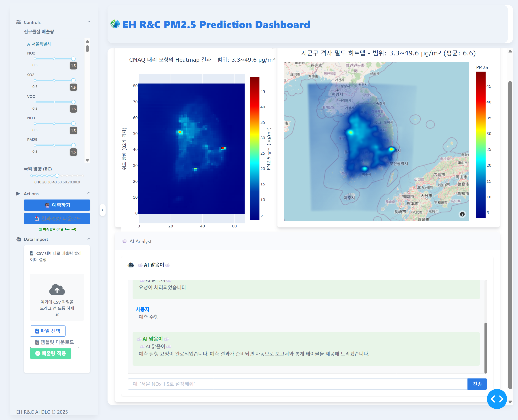Collapse the sidebar with left arrow handle
Screen dimensions: 518x420
[x=102, y=210]
